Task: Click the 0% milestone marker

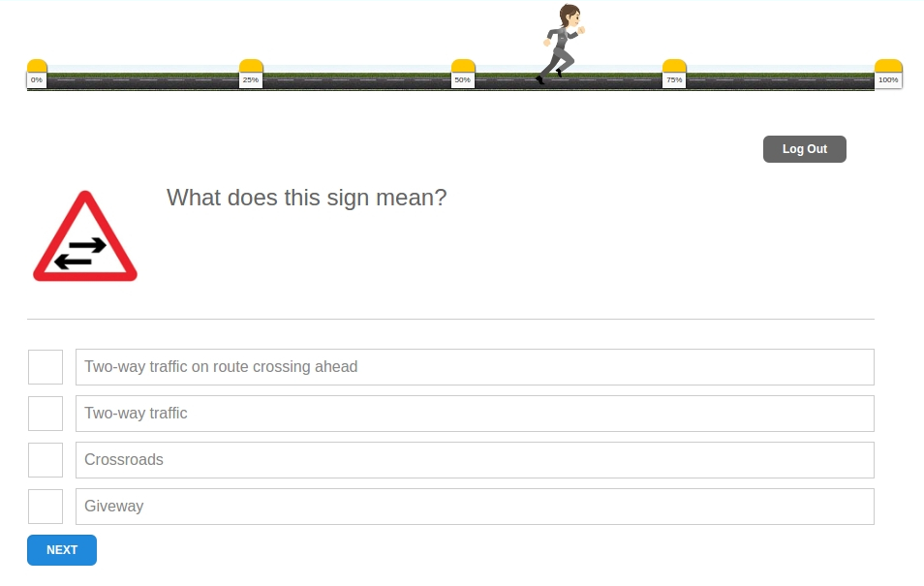Action: 37,74
